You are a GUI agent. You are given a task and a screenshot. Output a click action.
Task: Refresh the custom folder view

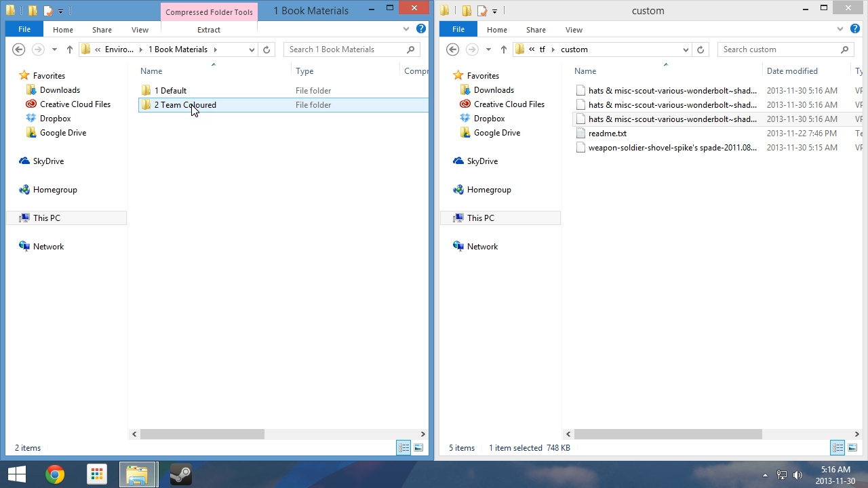tap(701, 49)
